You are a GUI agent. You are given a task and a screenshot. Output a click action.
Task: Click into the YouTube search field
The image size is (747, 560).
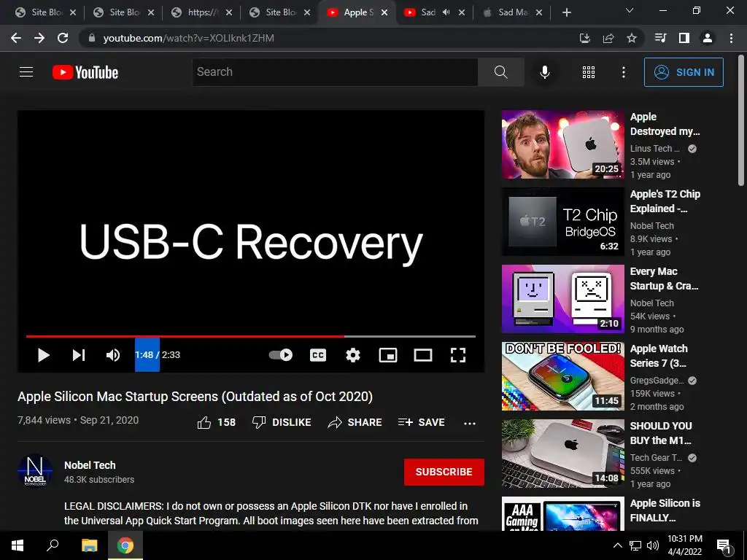(335, 72)
